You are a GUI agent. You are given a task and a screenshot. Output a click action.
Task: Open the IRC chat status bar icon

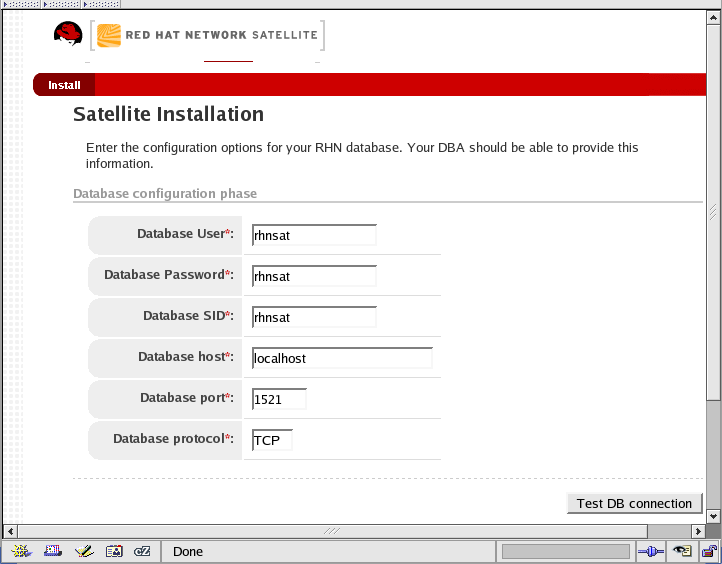coord(142,551)
